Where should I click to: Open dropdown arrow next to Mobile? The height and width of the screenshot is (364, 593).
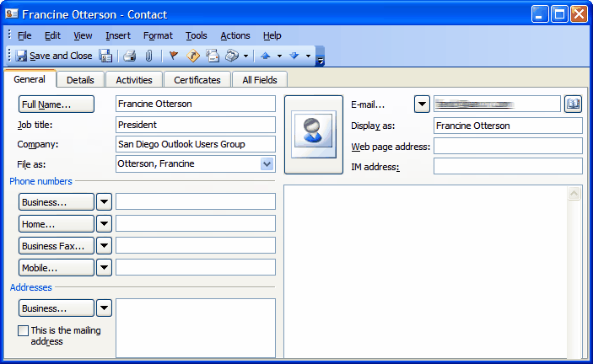click(x=104, y=268)
